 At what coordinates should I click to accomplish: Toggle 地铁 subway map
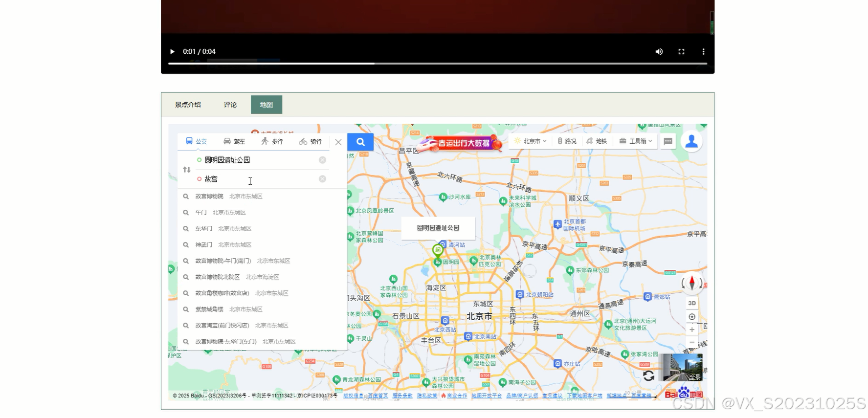pos(597,141)
